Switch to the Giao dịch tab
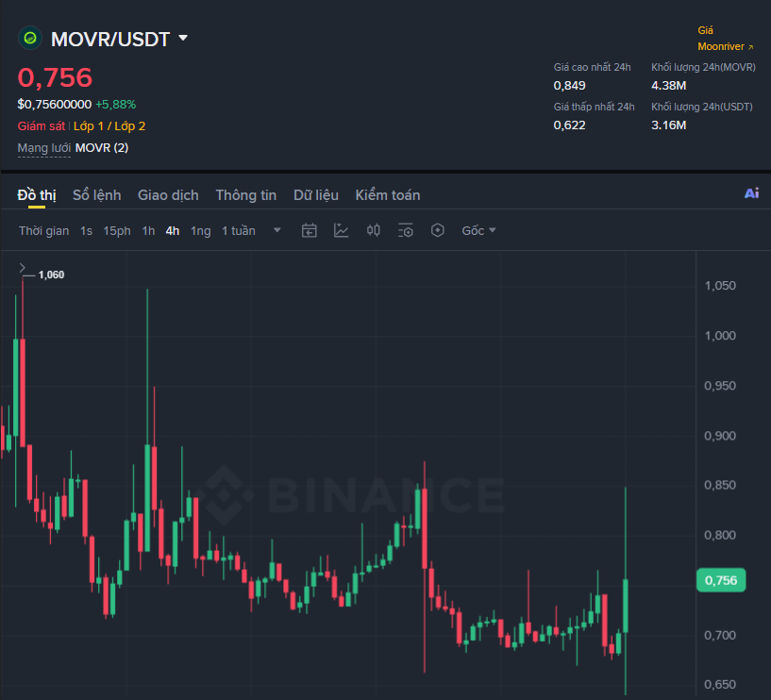Screen dimensions: 771x700 [168, 195]
